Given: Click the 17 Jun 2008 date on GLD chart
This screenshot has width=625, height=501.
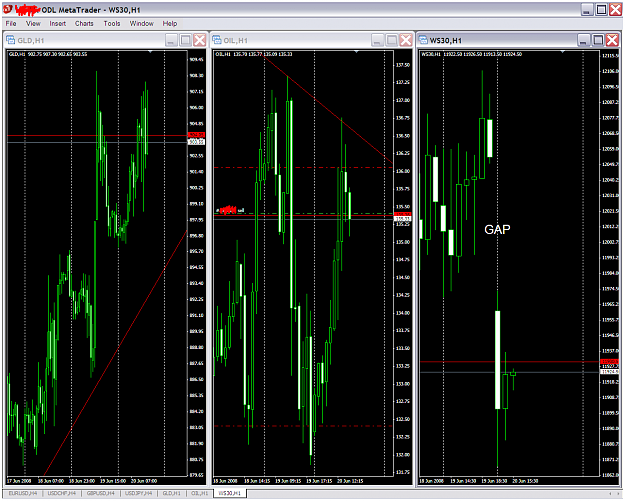Looking at the screenshot, I should 19,481.
